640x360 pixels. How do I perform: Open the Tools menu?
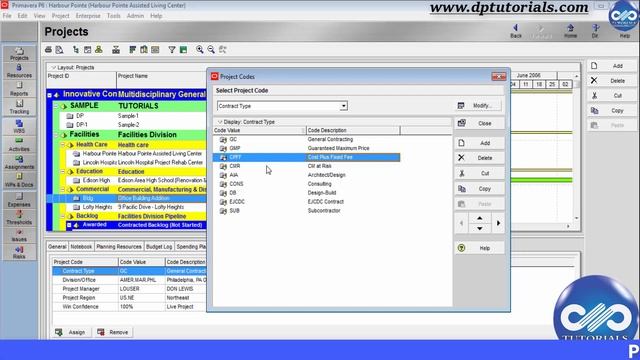click(x=113, y=16)
